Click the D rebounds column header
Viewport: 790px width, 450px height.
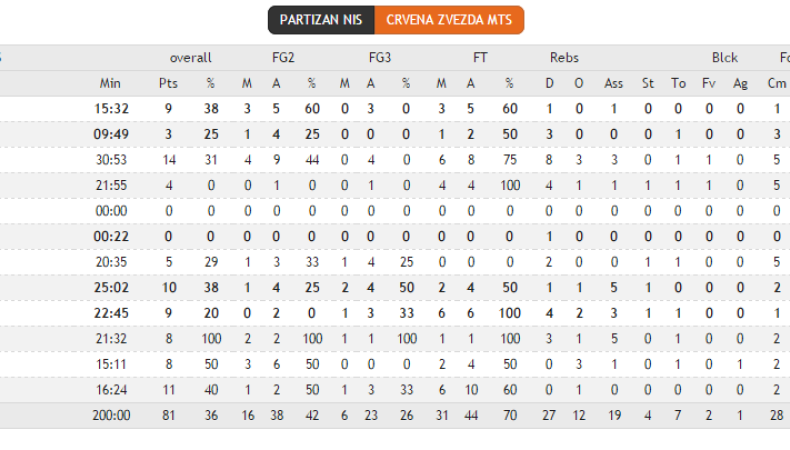(x=549, y=83)
